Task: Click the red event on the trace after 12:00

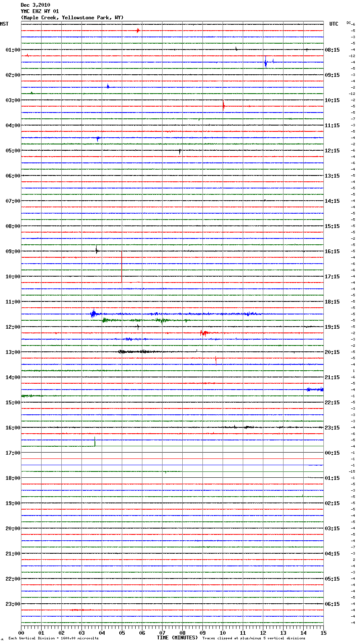Action: [x=204, y=333]
